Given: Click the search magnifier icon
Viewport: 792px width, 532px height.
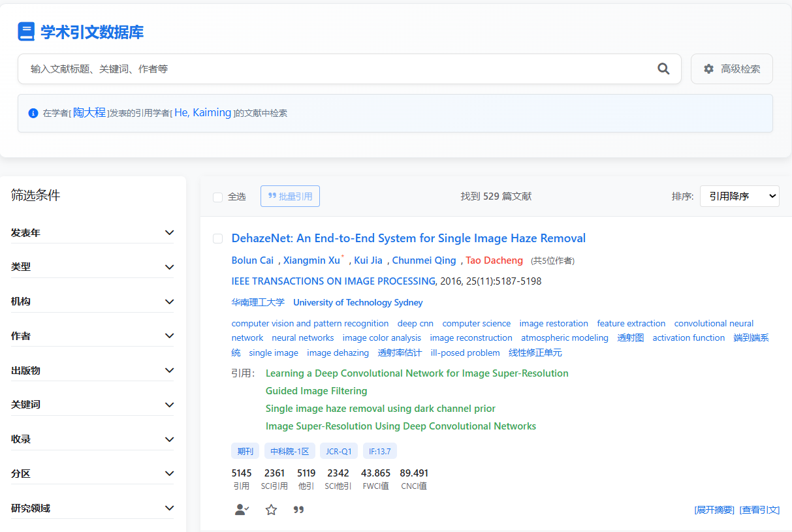Looking at the screenshot, I should pos(663,69).
